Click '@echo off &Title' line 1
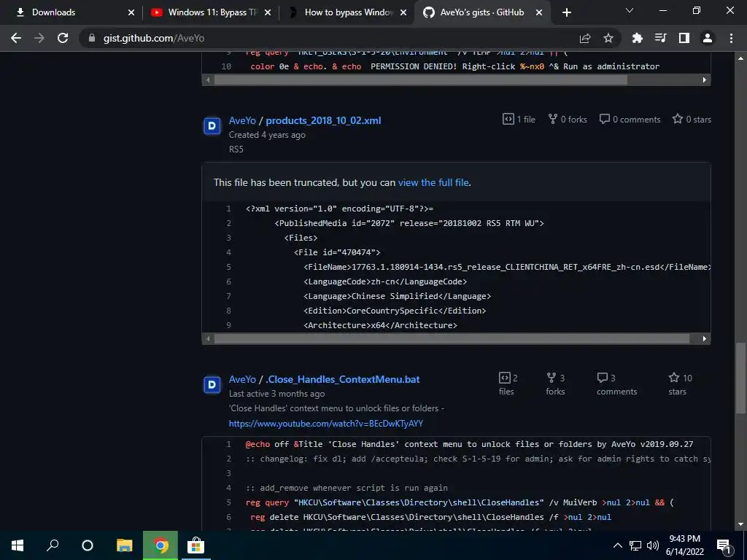The height and width of the screenshot is (560, 747). pos(469,444)
